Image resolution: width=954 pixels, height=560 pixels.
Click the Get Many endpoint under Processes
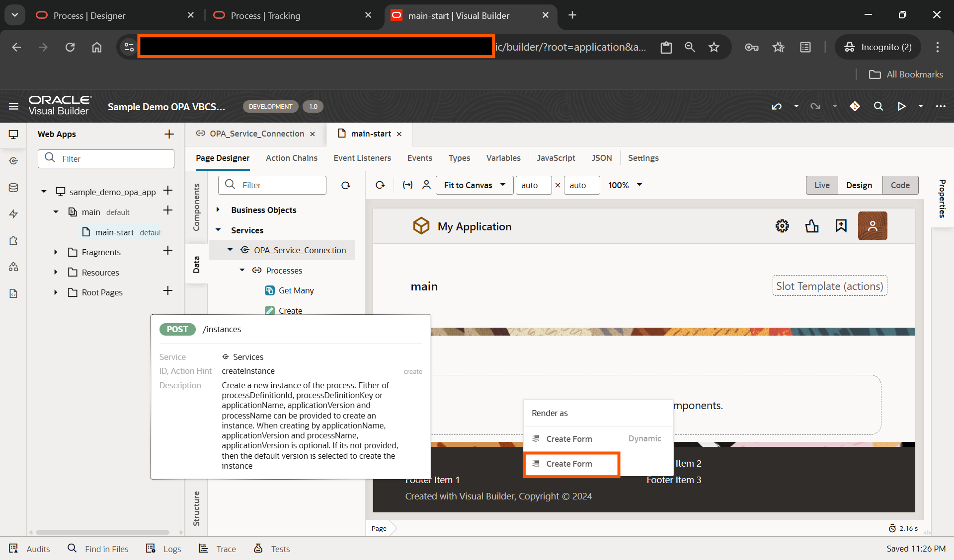(x=296, y=290)
